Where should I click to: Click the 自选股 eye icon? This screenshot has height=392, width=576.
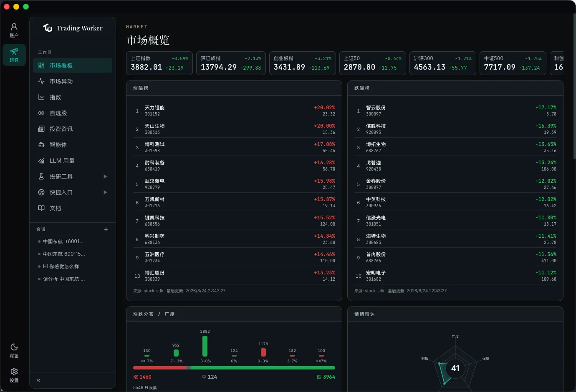[41, 113]
